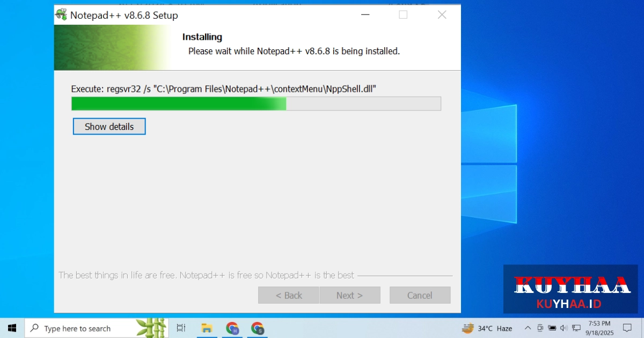The width and height of the screenshot is (644, 338).
Task: Click the 'best things in life are free' text
Action: tap(206, 275)
